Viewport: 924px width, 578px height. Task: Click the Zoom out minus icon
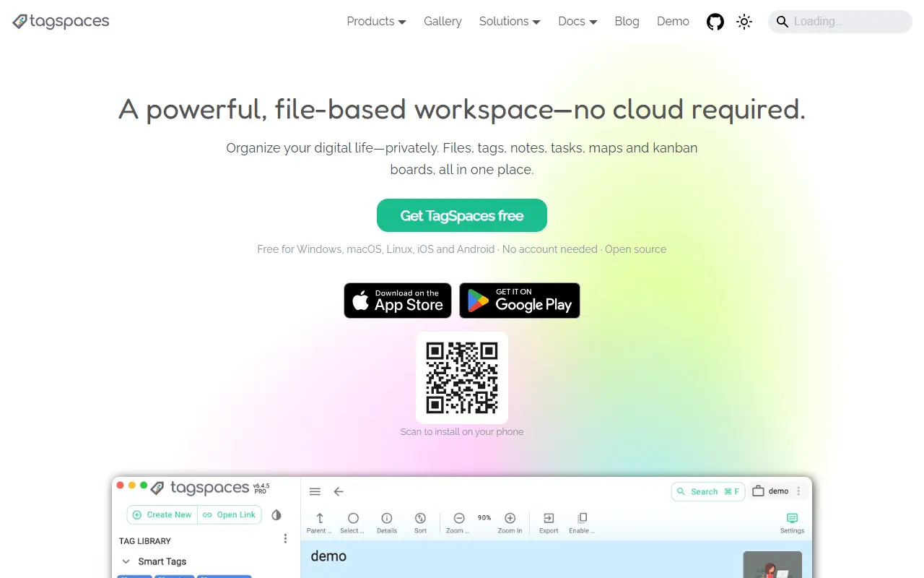coord(459,518)
